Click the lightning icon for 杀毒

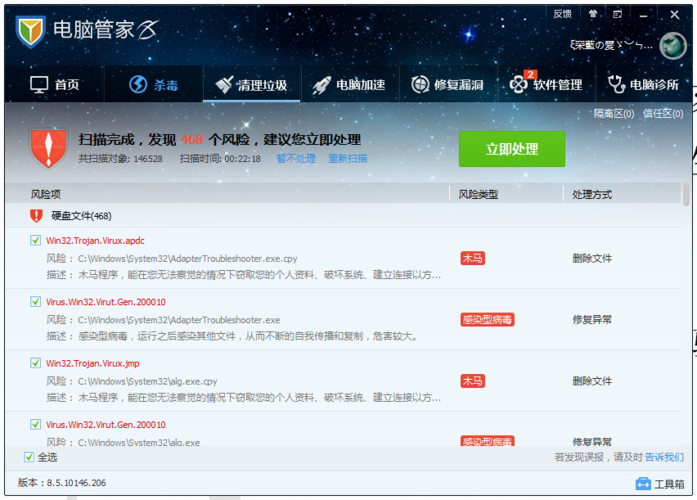pos(138,84)
